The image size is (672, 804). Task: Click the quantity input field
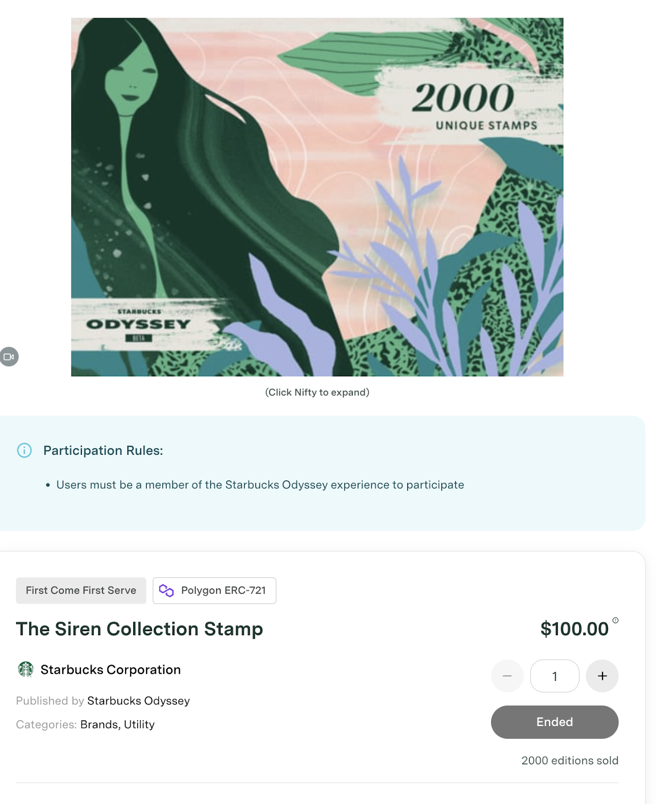point(554,676)
